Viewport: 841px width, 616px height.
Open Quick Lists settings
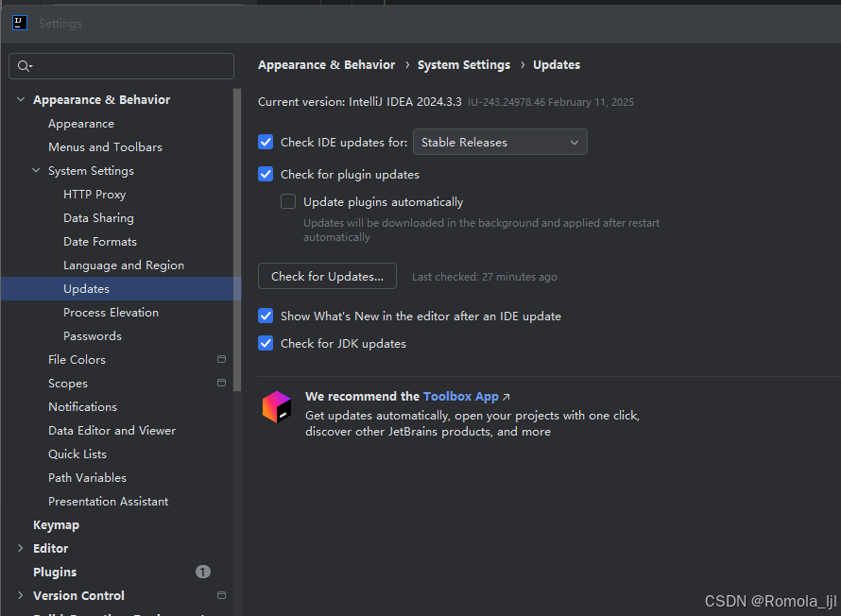[x=77, y=453]
